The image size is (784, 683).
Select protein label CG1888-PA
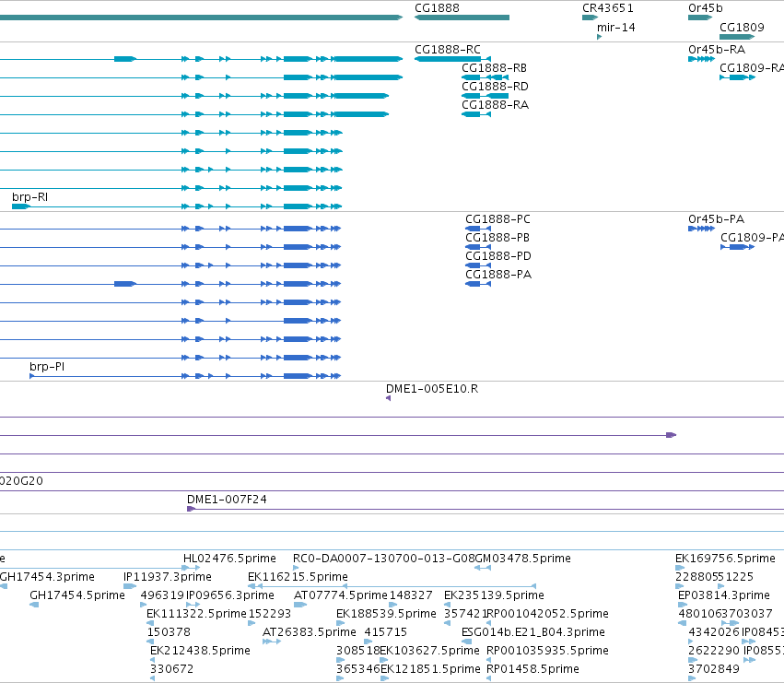pyautogui.click(x=498, y=275)
